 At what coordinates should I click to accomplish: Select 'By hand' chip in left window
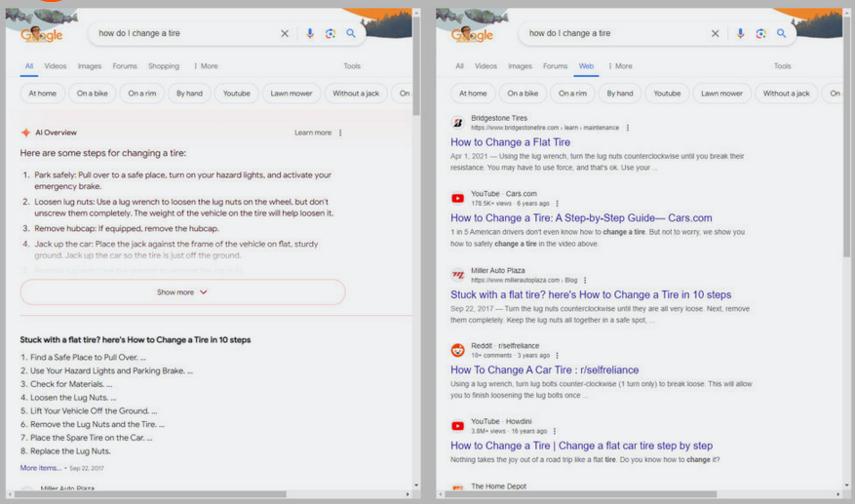pyautogui.click(x=189, y=94)
